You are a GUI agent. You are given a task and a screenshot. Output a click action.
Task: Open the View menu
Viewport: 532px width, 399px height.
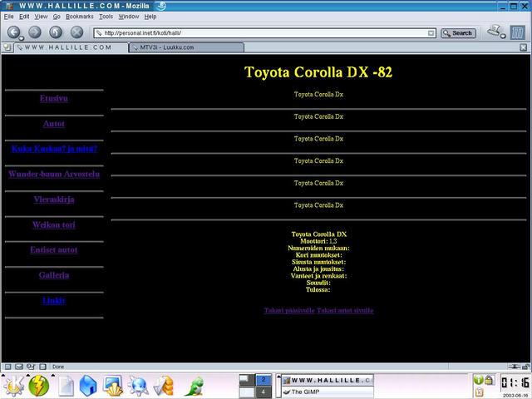41,17
